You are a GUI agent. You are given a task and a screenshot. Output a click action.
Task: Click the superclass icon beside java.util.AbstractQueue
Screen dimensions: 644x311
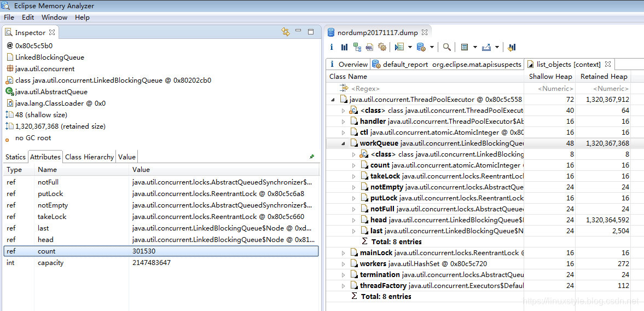pos(10,91)
